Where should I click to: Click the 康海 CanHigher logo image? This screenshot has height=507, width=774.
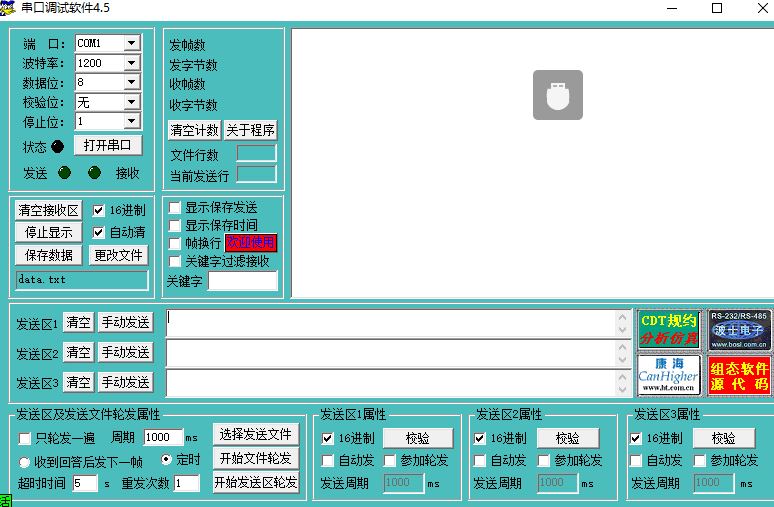click(x=668, y=375)
